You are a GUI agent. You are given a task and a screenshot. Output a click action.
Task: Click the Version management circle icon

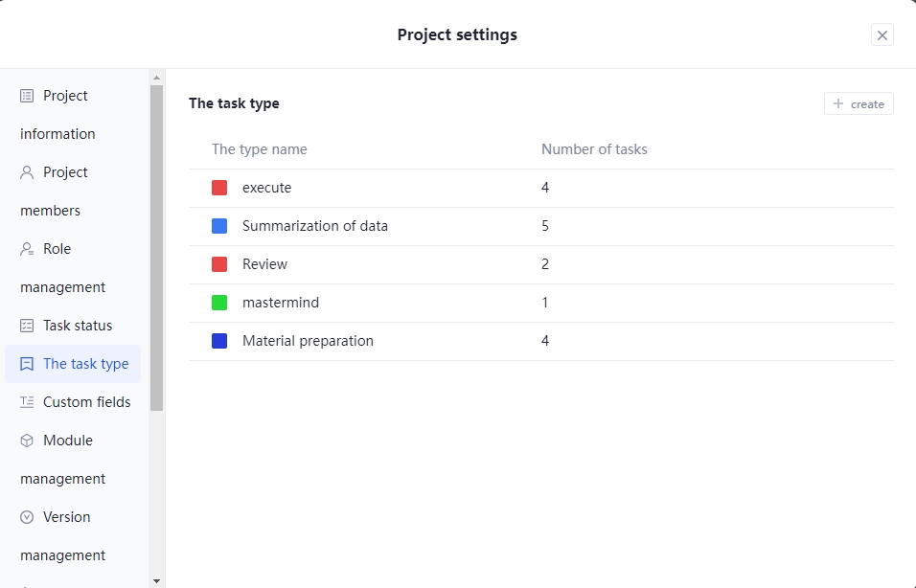(27, 517)
